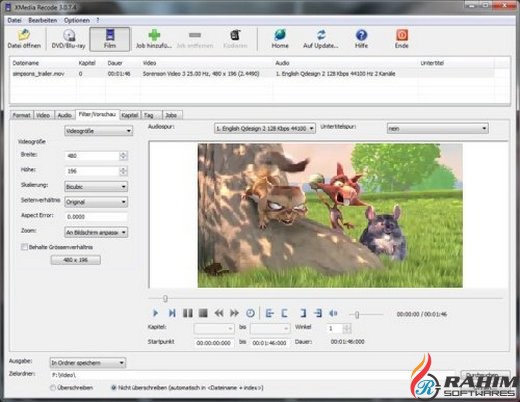The height and width of the screenshot is (402, 520).
Task: Open the Seitenverhältnis Original dropdown
Action: (96, 202)
